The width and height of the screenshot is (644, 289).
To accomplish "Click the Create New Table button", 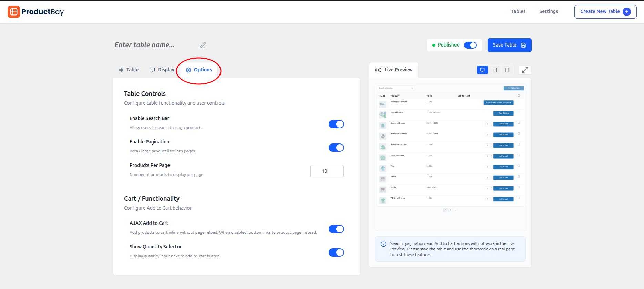I will click(x=605, y=12).
